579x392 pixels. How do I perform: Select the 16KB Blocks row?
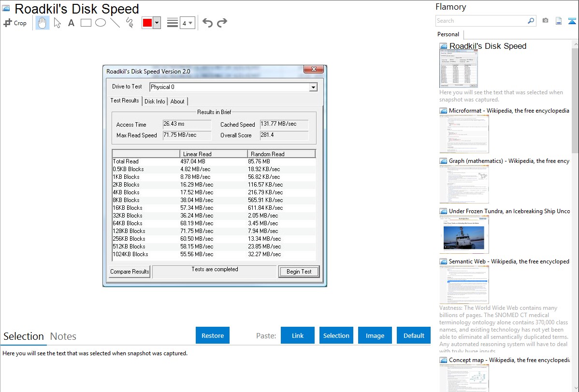pyautogui.click(x=214, y=208)
